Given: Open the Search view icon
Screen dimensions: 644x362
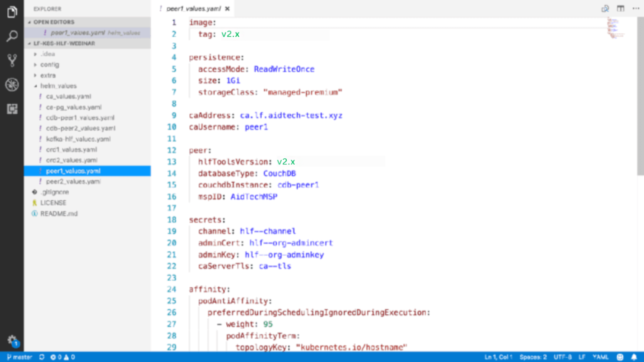Looking at the screenshot, I should [12, 36].
